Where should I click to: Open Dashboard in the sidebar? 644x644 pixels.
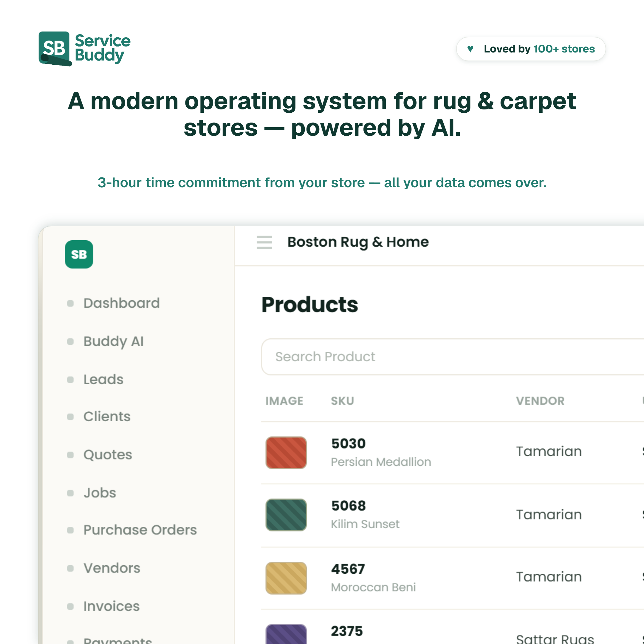[x=122, y=303]
